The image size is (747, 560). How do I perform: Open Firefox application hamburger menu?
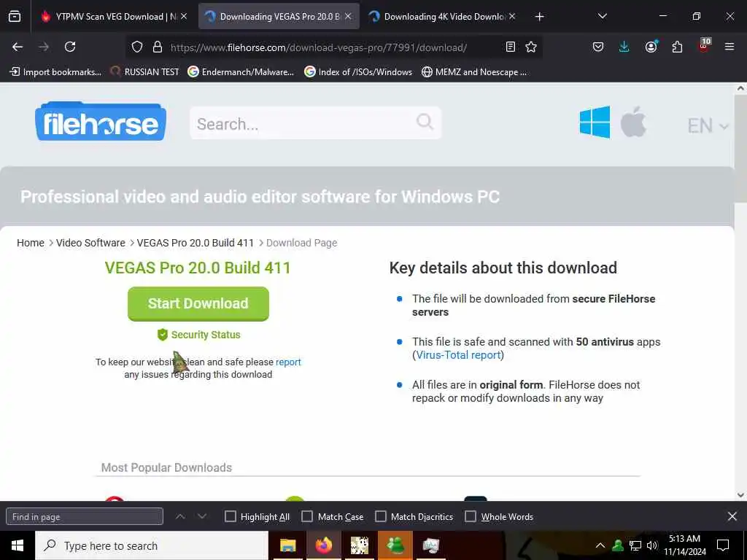(729, 47)
